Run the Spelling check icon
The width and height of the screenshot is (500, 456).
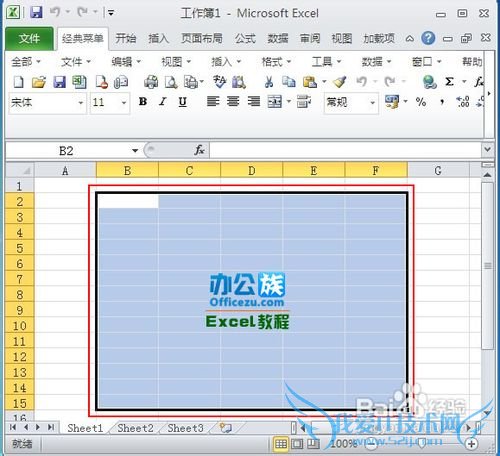point(219,82)
